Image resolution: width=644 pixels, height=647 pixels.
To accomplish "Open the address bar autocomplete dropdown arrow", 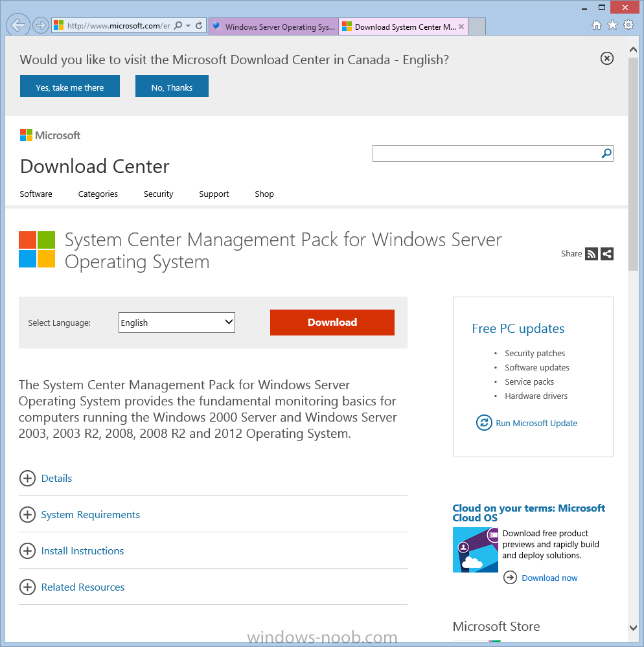I will (x=189, y=26).
